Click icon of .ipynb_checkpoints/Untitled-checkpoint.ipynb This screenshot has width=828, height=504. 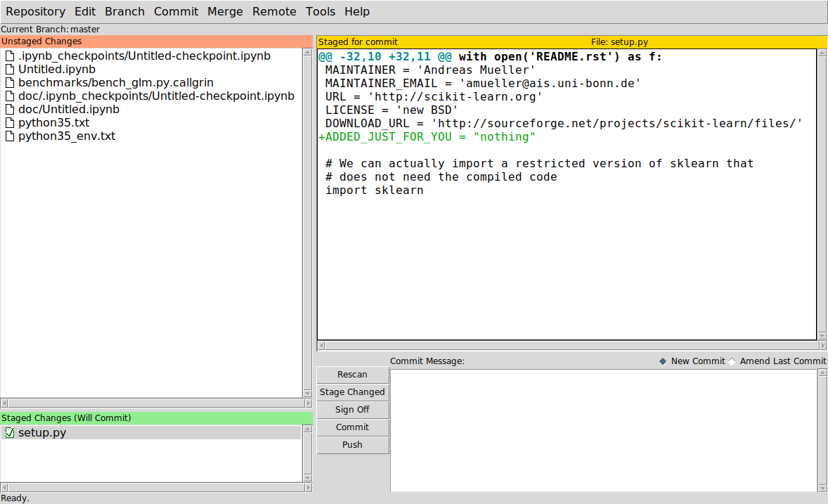tap(10, 56)
